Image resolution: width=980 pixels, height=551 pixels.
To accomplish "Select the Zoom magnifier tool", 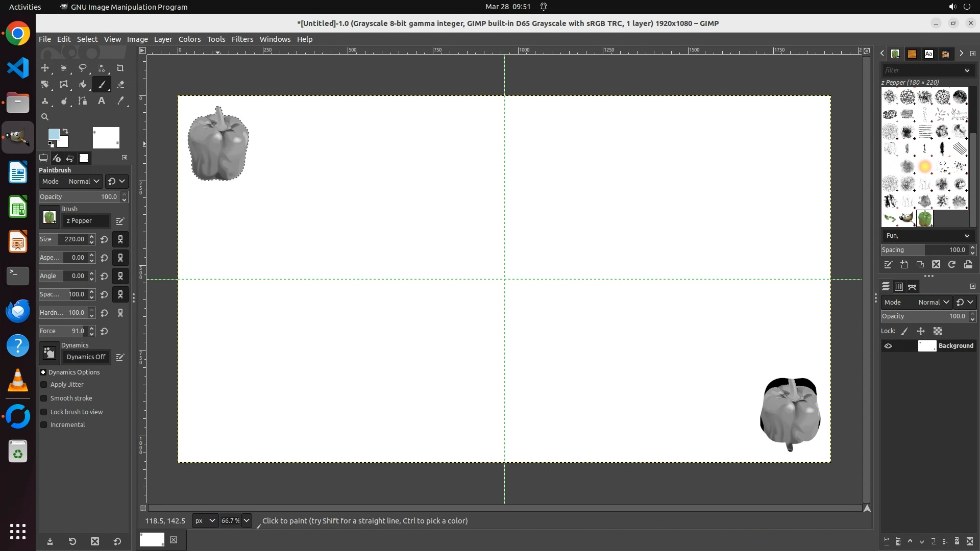I will (45, 117).
